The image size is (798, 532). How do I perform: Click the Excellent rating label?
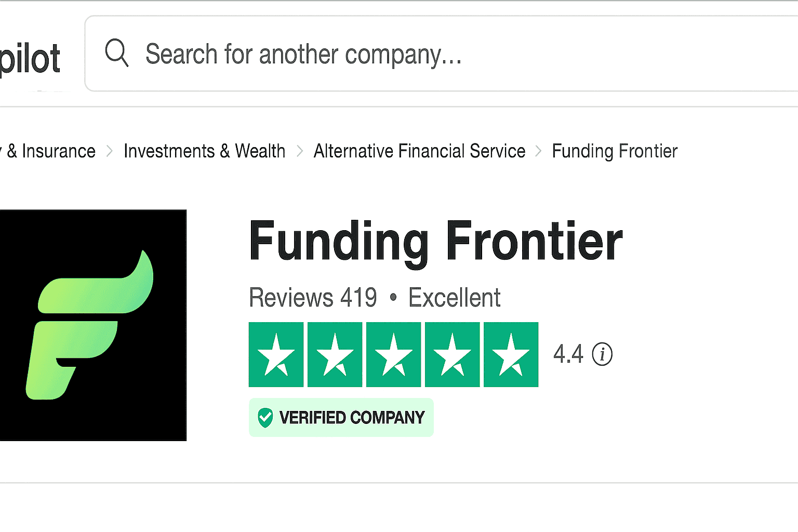[455, 298]
